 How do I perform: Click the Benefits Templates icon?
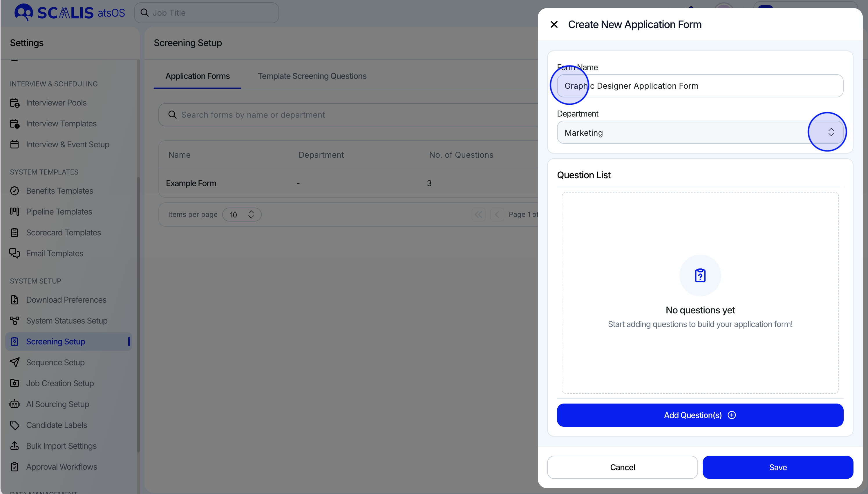(14, 191)
